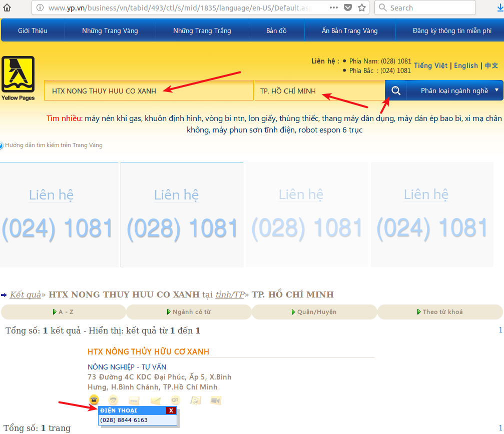This screenshot has width=504, height=434.
Task: Select the A - Z filter tab
Action: (x=64, y=311)
